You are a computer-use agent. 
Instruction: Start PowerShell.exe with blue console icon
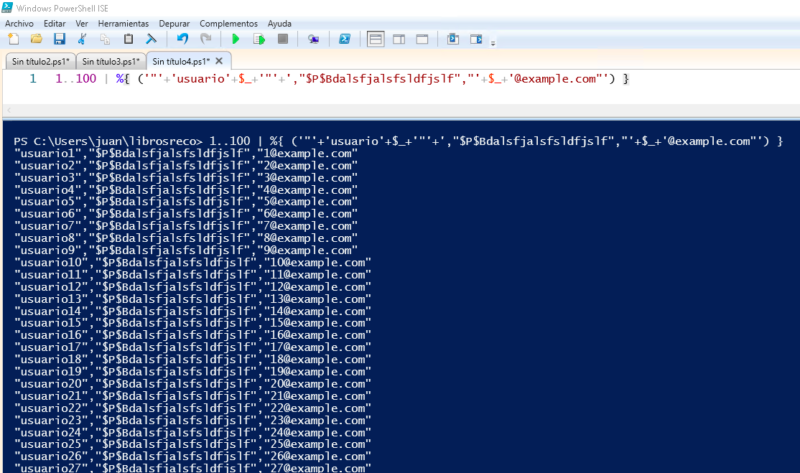tap(344, 39)
